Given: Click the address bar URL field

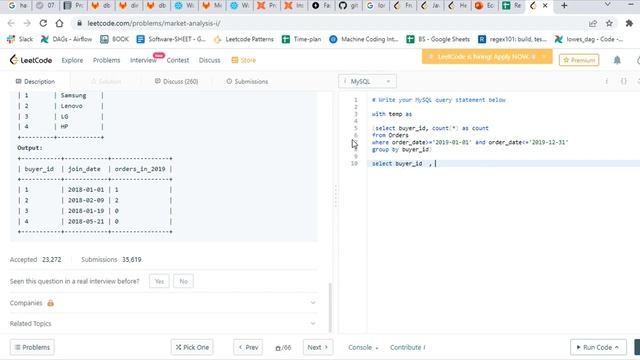Looking at the screenshot, I should point(327,23).
